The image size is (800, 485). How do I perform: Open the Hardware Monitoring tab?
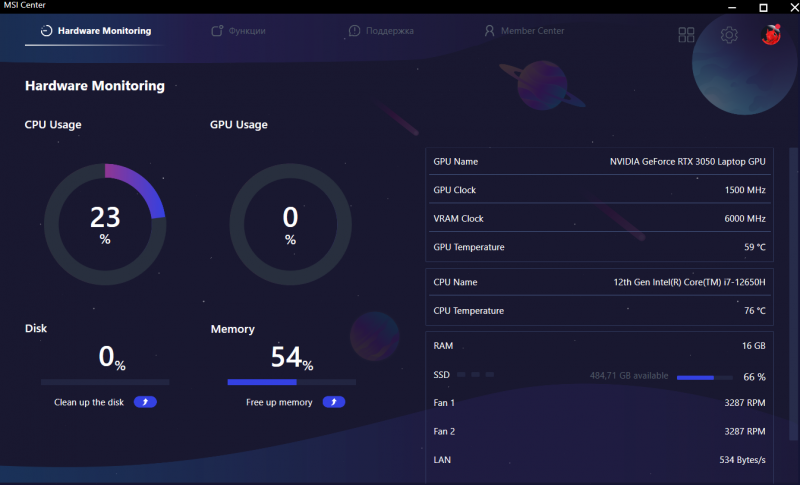(x=96, y=31)
